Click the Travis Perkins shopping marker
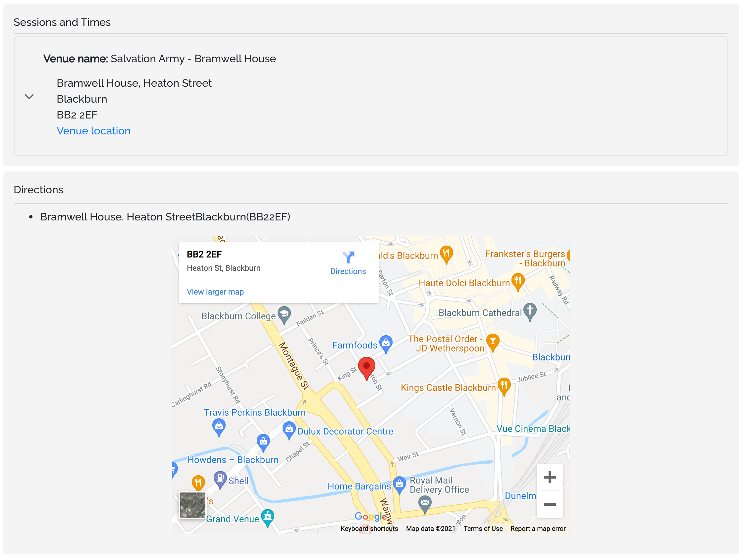The image size is (746, 560). point(219,427)
